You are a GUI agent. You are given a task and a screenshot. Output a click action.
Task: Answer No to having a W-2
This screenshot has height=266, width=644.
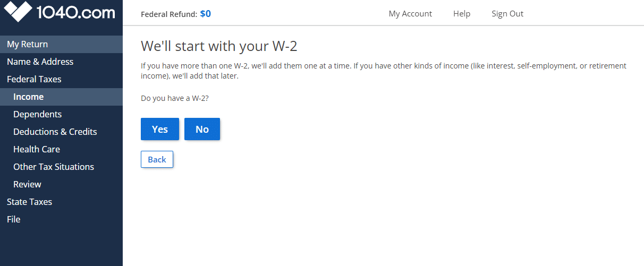(202, 129)
